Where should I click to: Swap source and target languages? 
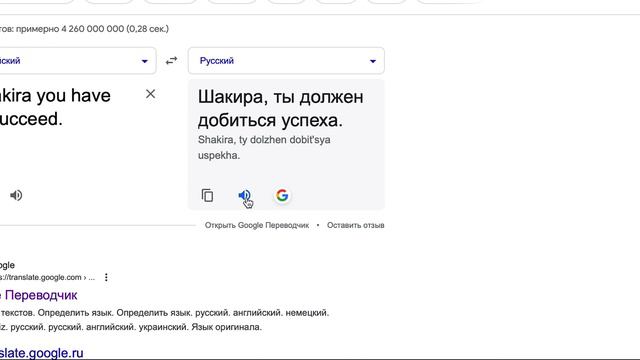tap(171, 61)
